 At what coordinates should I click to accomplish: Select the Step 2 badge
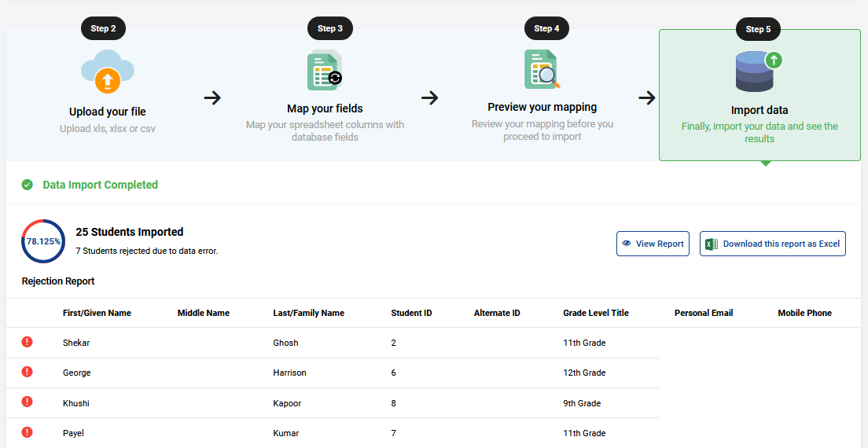[x=104, y=28]
